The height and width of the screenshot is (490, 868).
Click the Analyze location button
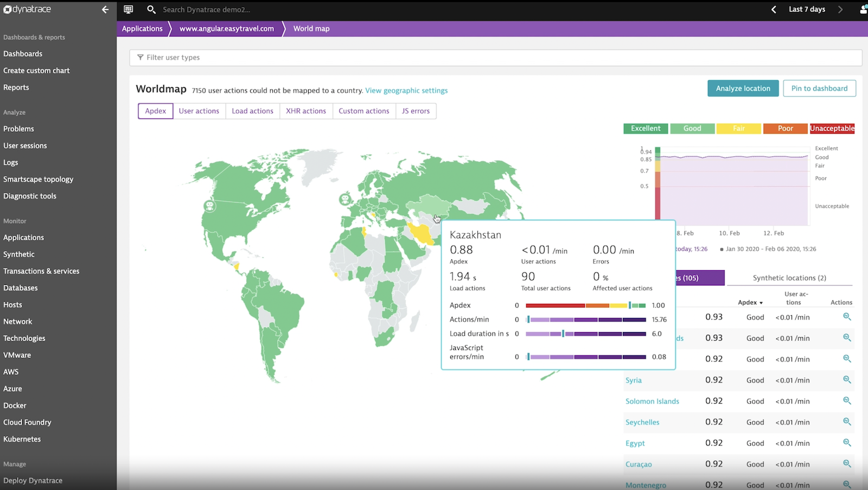(743, 88)
